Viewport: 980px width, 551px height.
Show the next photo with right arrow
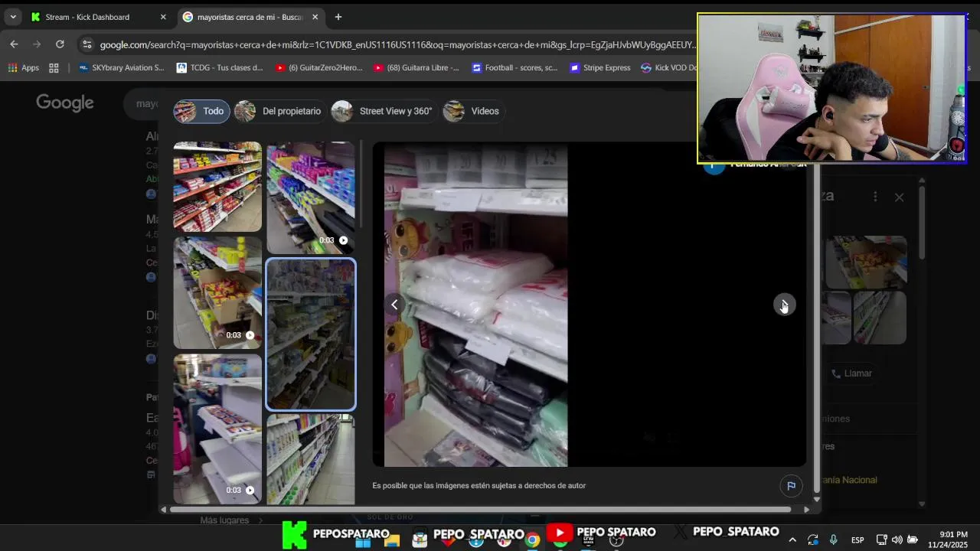(x=783, y=305)
